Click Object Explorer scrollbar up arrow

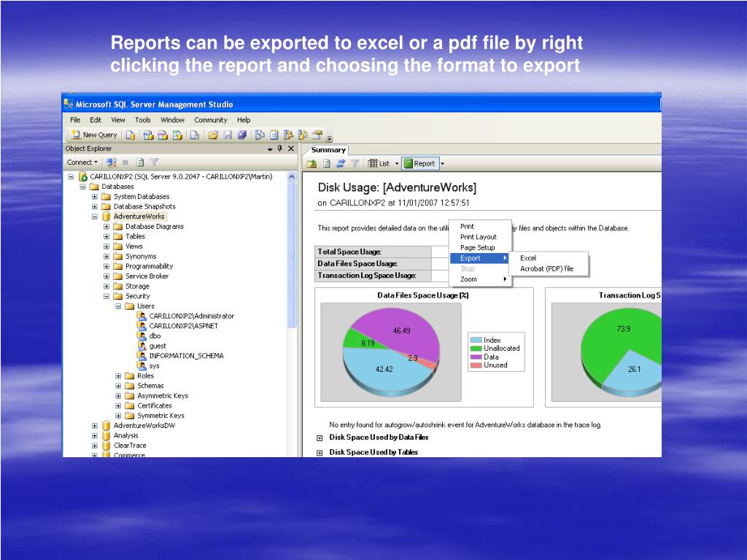292,177
